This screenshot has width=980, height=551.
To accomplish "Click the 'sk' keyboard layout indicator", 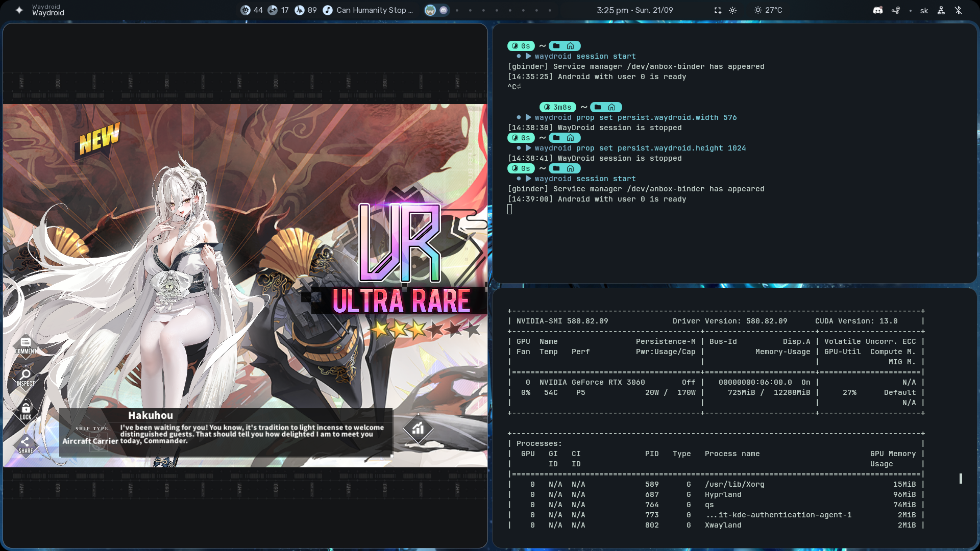I will click(924, 11).
